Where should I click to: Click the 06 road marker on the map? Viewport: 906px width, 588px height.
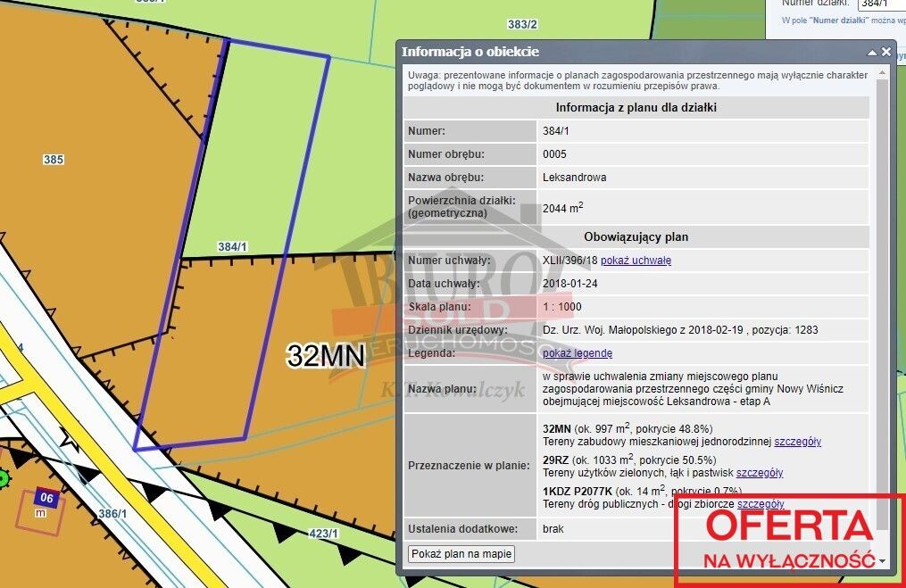[x=46, y=499]
